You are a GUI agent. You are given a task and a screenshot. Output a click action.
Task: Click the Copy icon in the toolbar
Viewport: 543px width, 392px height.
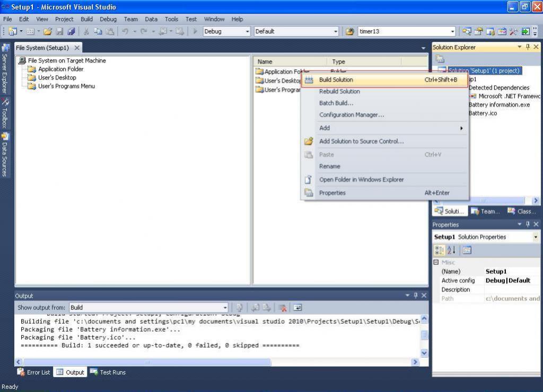coord(98,31)
